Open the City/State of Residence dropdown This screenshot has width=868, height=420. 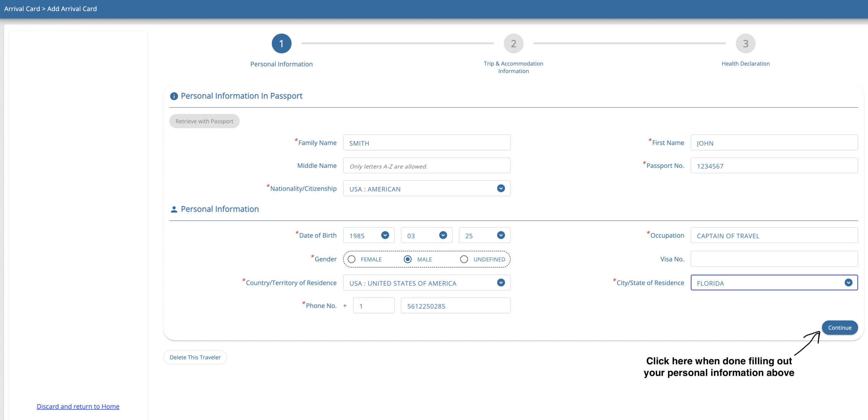tap(849, 282)
